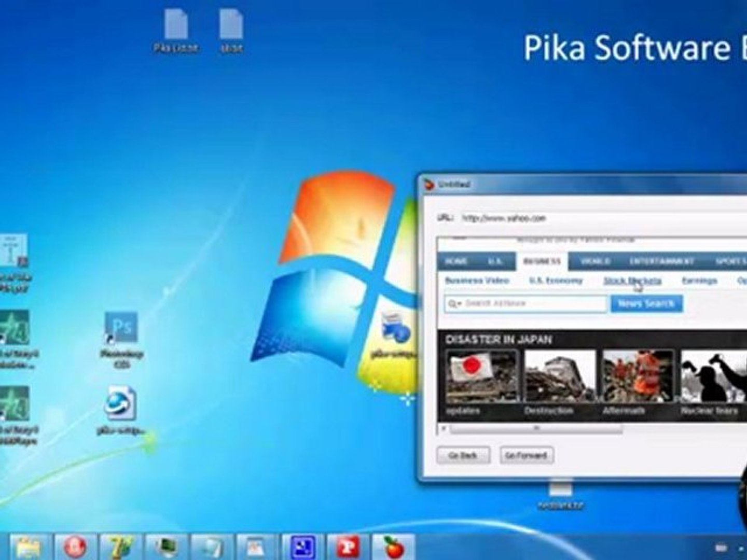This screenshot has width=747, height=560.
Task: Follow the Stock Markets link
Action: click(x=632, y=281)
